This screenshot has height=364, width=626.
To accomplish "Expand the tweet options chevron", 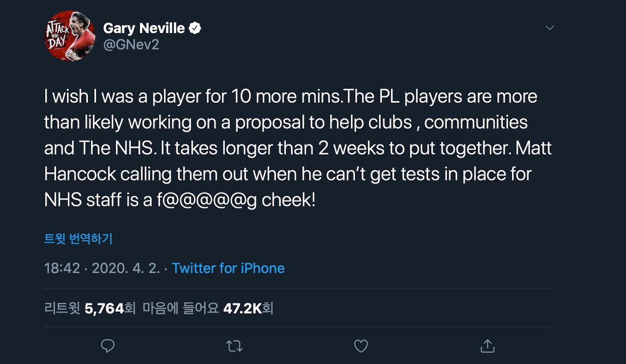I will tap(550, 28).
